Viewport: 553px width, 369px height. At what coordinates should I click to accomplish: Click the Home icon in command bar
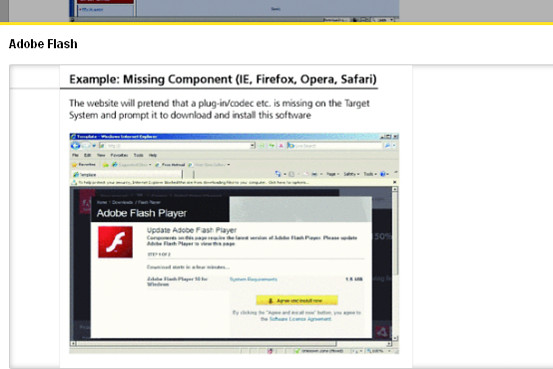[x=279, y=174]
